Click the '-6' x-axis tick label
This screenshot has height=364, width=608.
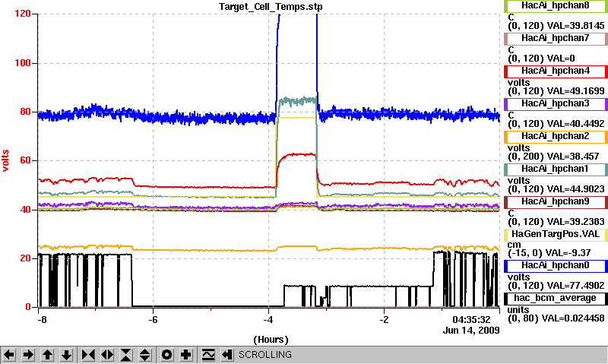(x=154, y=320)
